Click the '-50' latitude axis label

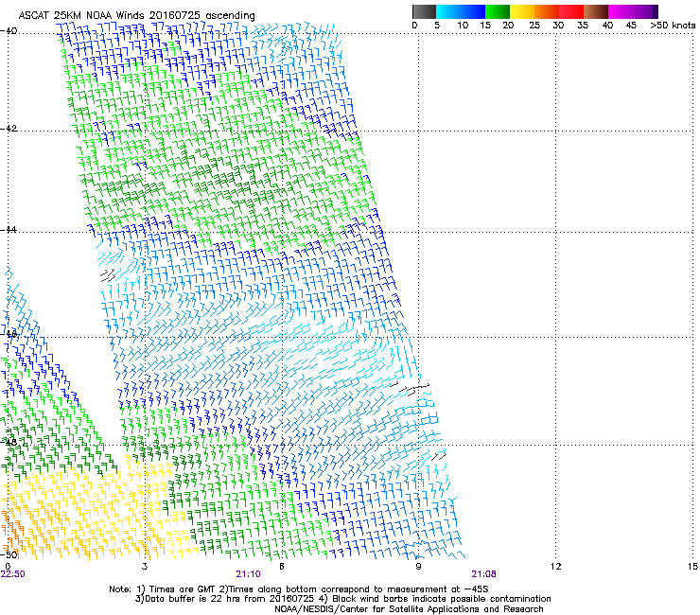tap(9, 554)
